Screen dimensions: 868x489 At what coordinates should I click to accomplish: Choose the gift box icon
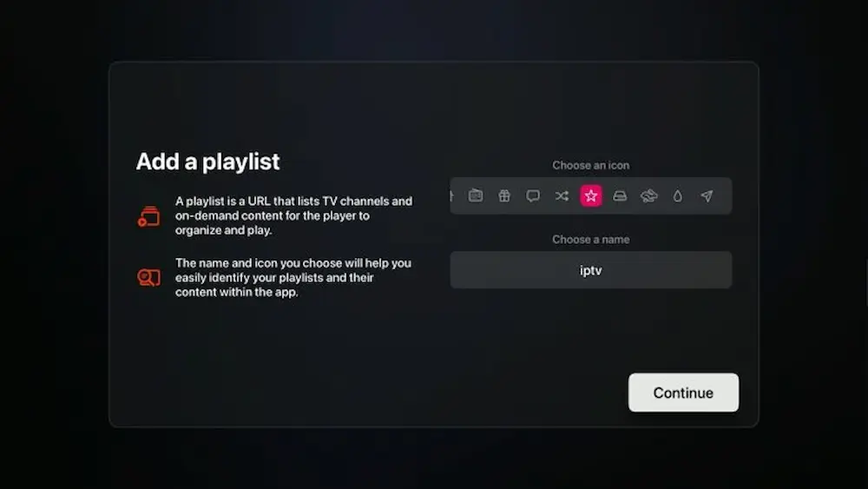tap(504, 196)
